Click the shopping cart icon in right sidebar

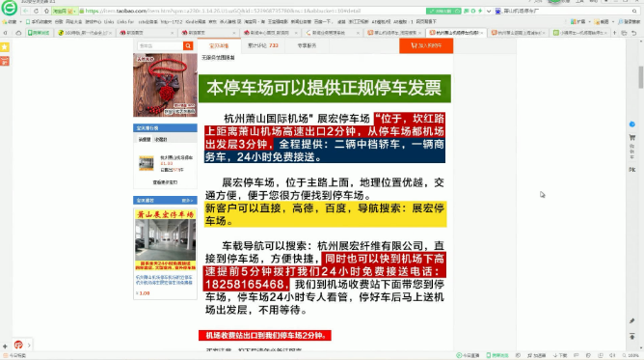click(632, 137)
